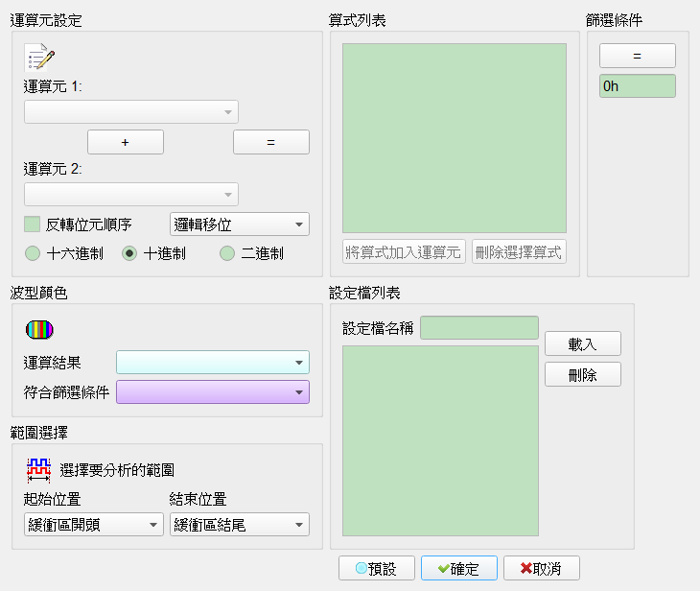Open the 運算元 2 dropdown
Image resolution: width=700 pixels, height=591 pixels.
[131, 194]
